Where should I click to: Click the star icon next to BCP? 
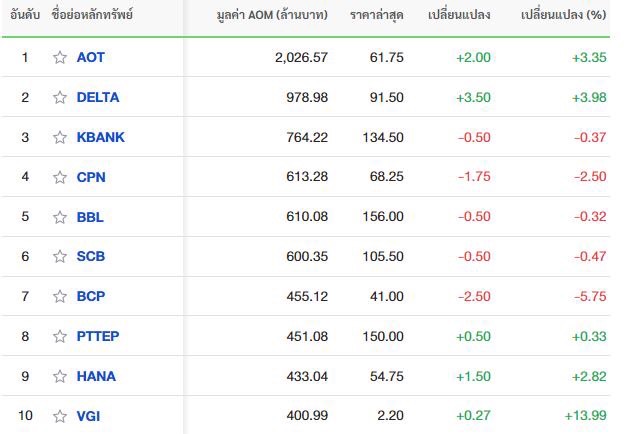(60, 297)
